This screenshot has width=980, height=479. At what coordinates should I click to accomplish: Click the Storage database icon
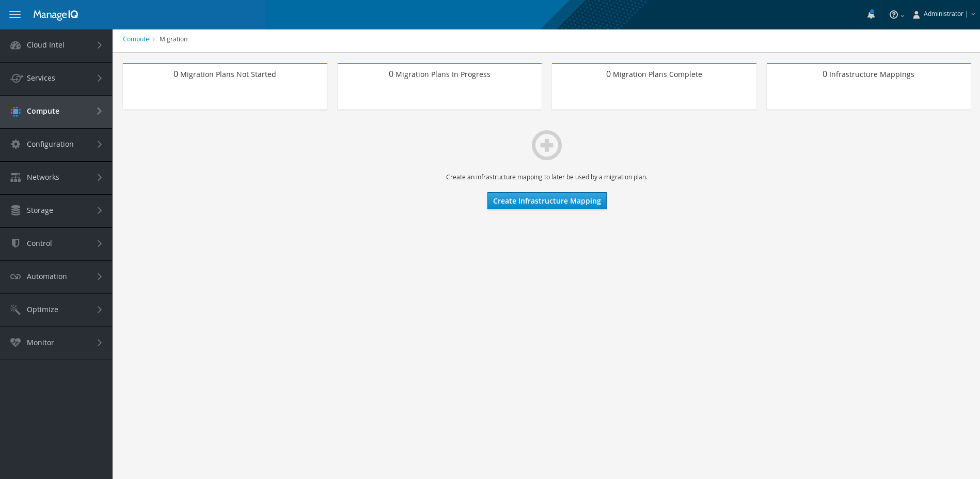(15, 210)
